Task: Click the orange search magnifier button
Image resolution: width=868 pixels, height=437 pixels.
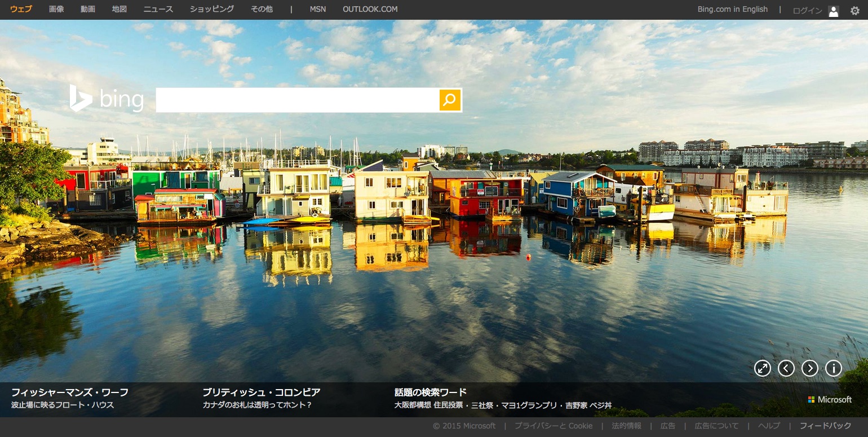Action: 450,100
